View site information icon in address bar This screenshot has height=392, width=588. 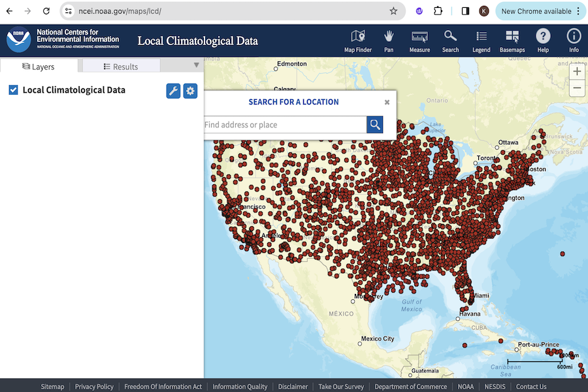point(68,11)
